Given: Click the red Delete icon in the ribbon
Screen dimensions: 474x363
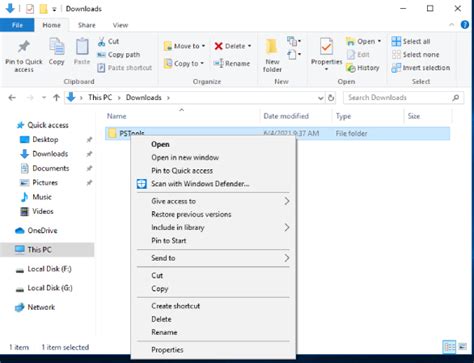Looking at the screenshot, I should (x=218, y=46).
